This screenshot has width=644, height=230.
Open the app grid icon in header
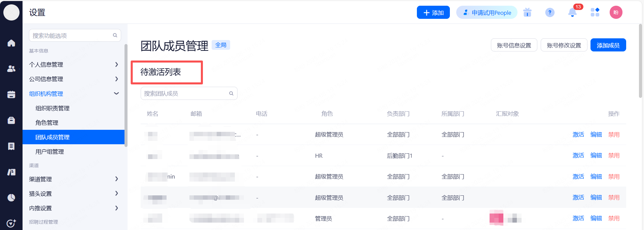pos(595,12)
